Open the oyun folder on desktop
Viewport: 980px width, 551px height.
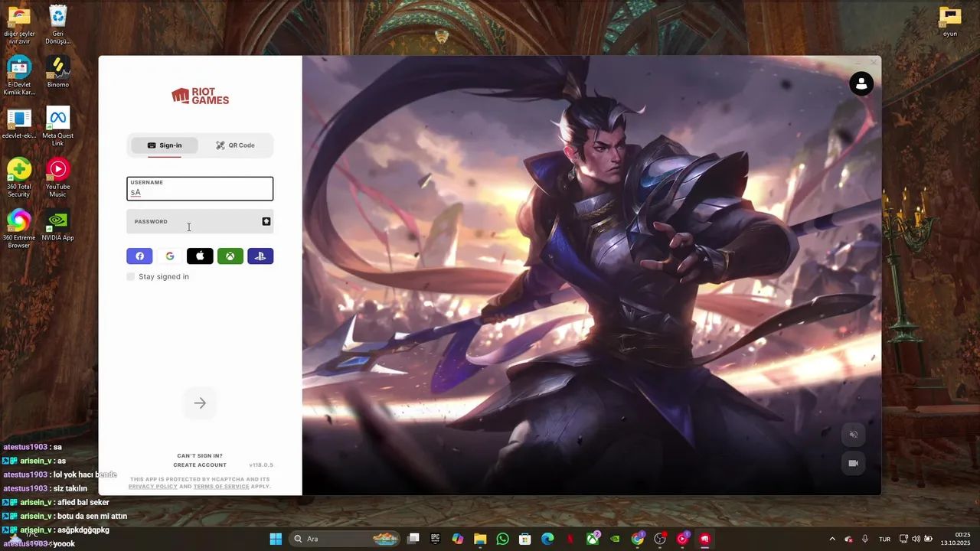coord(950,21)
